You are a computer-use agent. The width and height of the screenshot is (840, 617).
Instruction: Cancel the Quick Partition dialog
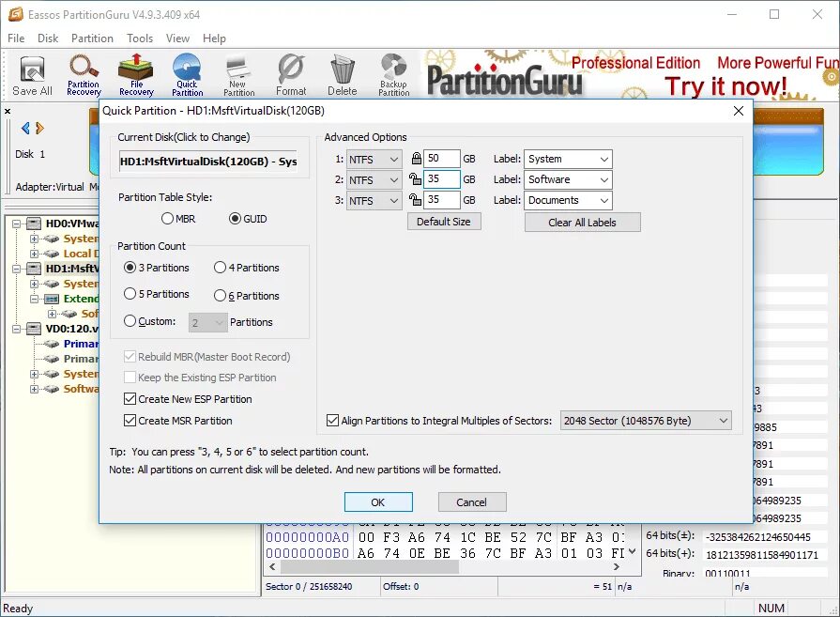click(x=472, y=502)
